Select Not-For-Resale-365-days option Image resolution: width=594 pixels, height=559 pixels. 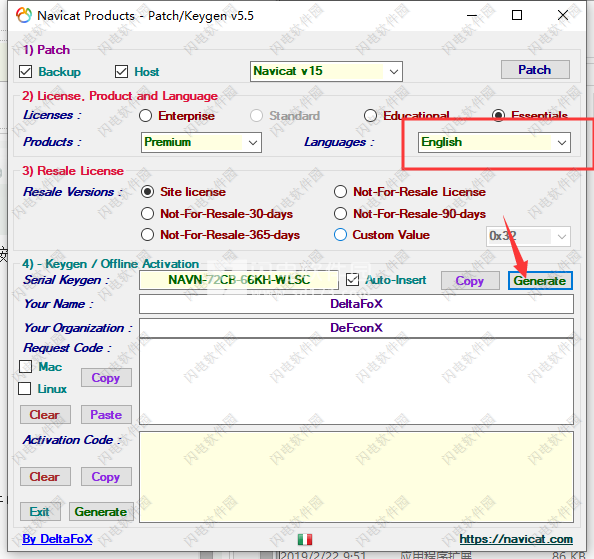point(147,235)
